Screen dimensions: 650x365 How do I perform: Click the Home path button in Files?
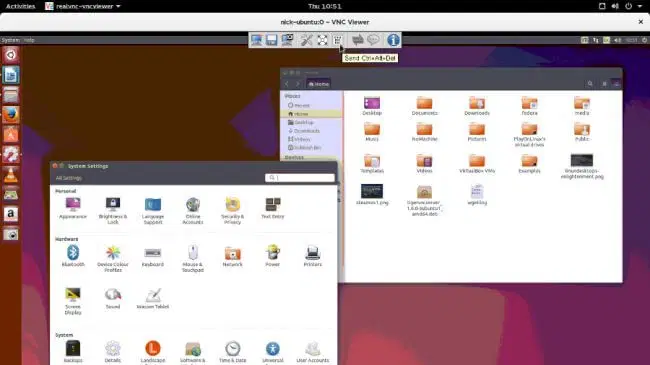click(x=318, y=84)
